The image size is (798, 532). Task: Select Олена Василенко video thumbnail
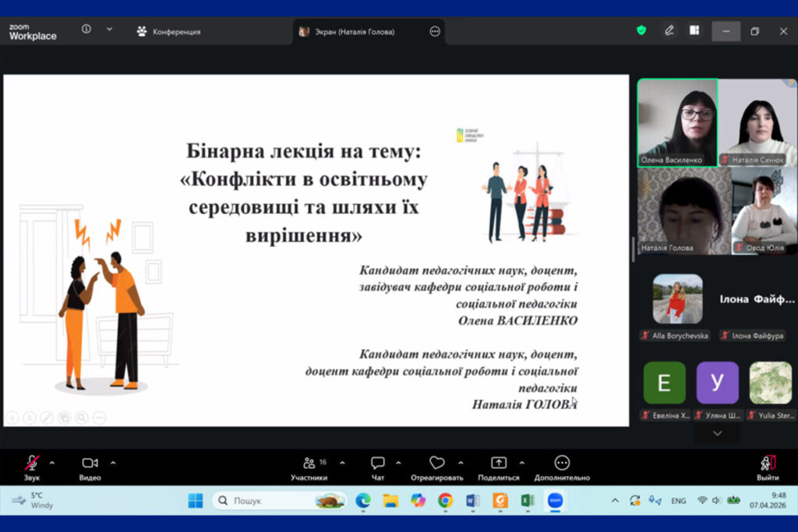click(677, 122)
